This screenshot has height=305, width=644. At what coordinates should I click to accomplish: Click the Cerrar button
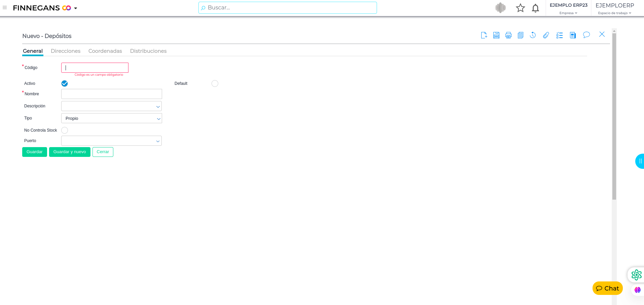click(103, 152)
